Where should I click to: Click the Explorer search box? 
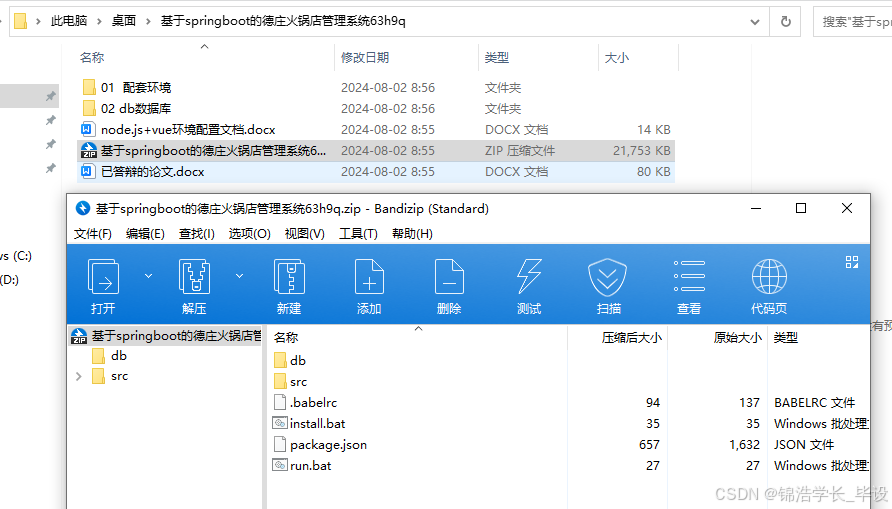click(x=852, y=22)
